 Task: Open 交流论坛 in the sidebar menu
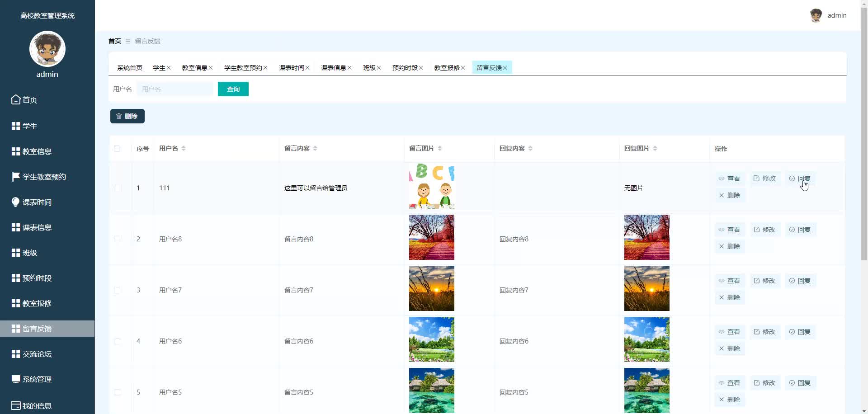pos(37,354)
